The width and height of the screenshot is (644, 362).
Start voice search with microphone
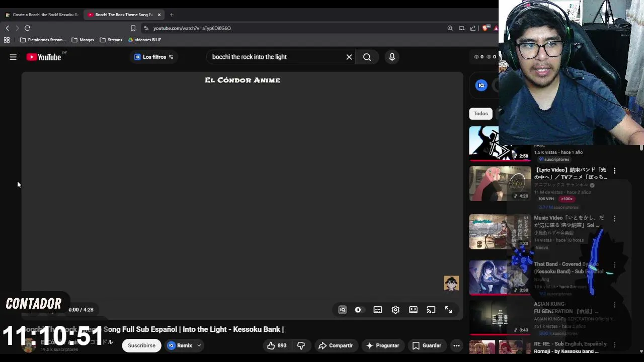(x=392, y=57)
